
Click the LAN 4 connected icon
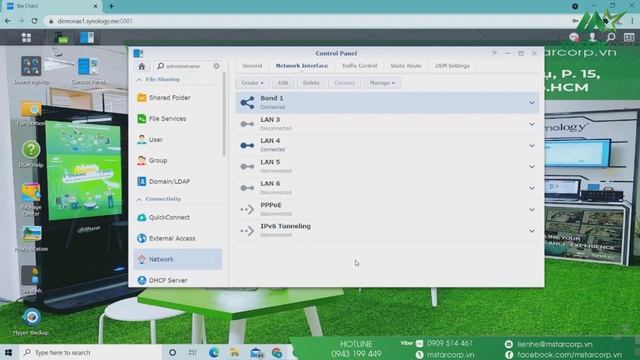[x=247, y=145]
